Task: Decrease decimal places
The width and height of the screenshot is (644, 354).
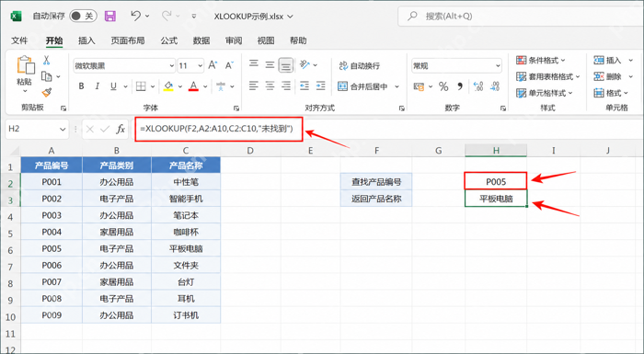Action: 495,86
